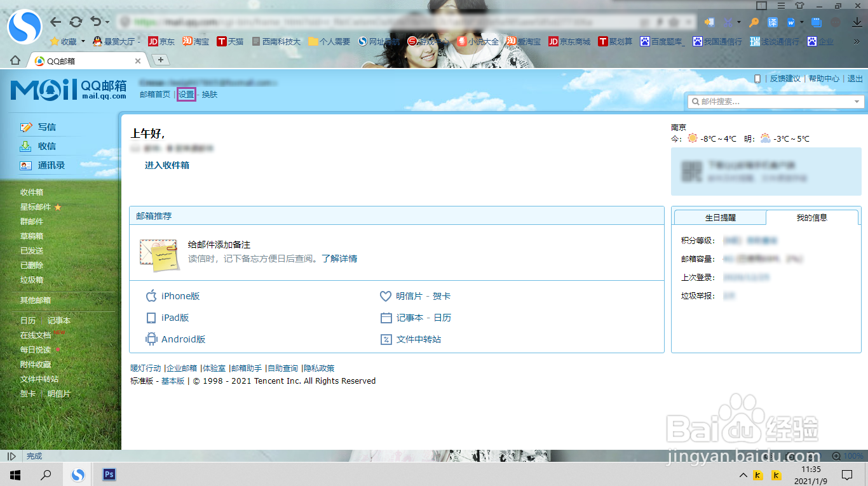
Task: Click the 写信 compose mail icon
Action: click(x=26, y=127)
